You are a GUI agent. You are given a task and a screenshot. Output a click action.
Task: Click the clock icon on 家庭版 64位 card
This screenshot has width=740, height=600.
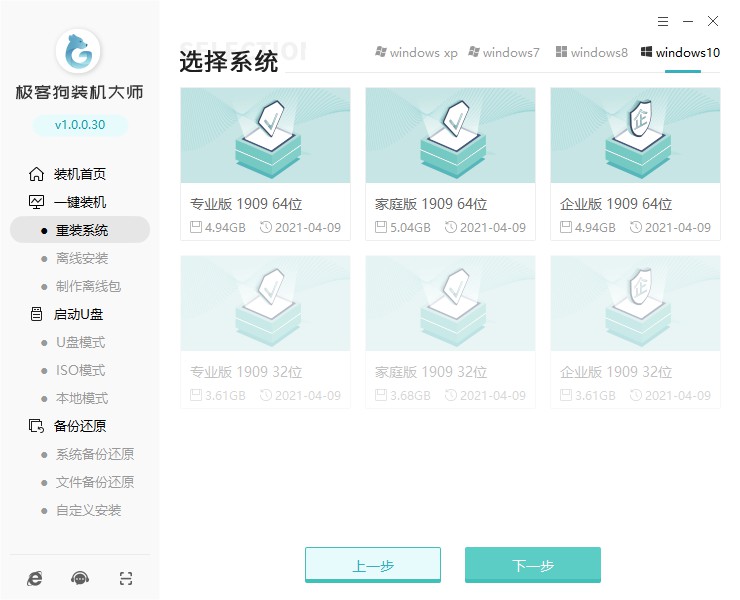(451, 227)
